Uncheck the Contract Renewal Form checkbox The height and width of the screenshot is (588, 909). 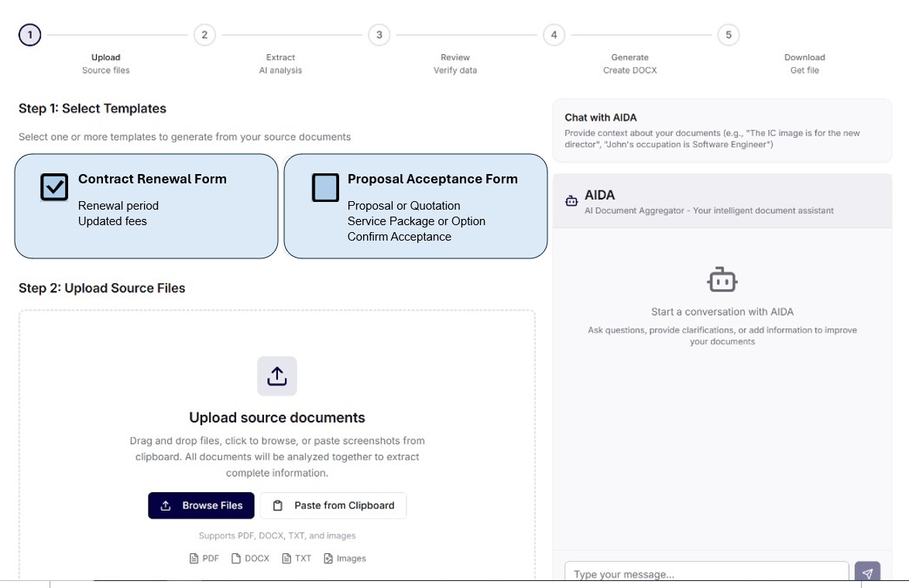[x=54, y=187]
